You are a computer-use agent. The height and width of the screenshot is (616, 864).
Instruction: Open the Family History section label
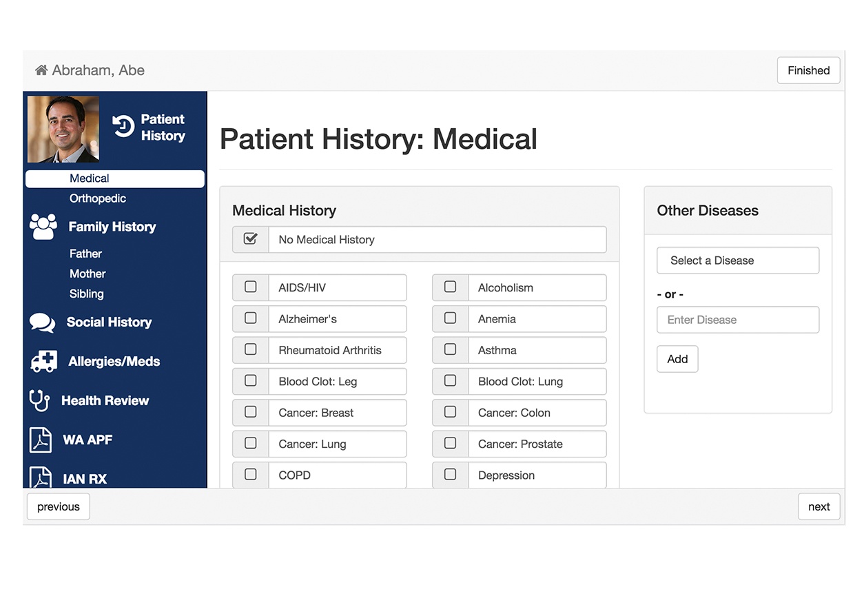pos(112,227)
